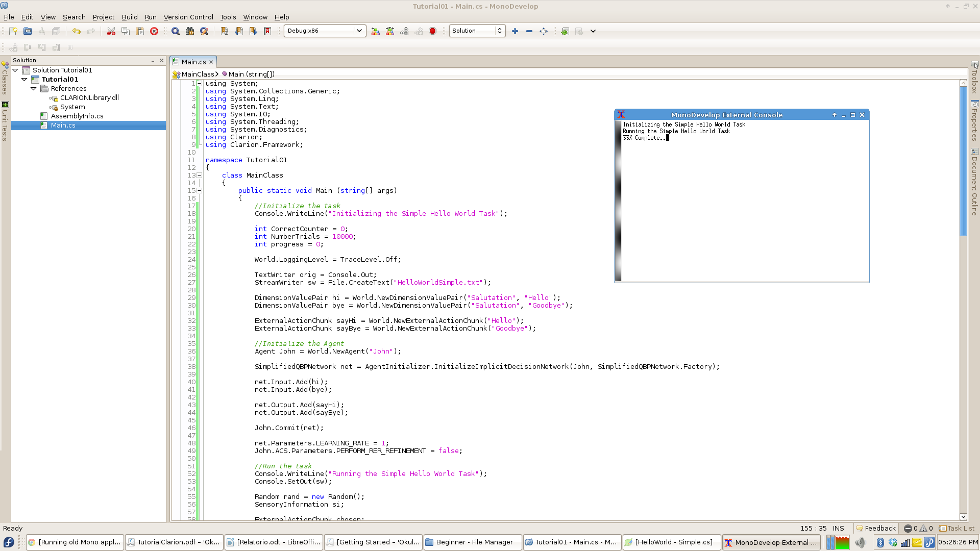Open the Version Control menu
The image size is (980, 551).
click(188, 17)
